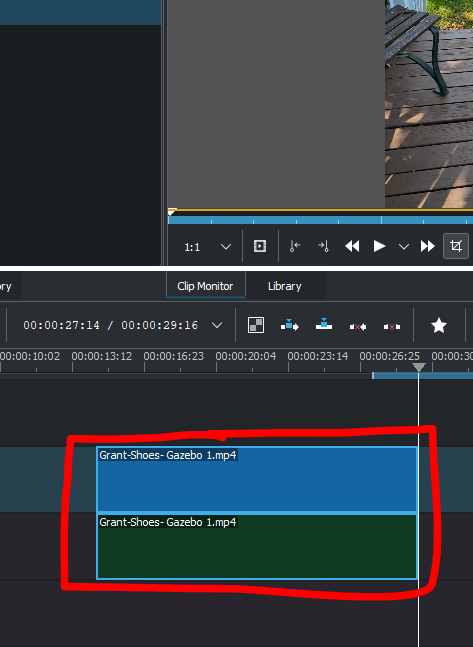Click the Play button in clip monitor

coord(379,246)
